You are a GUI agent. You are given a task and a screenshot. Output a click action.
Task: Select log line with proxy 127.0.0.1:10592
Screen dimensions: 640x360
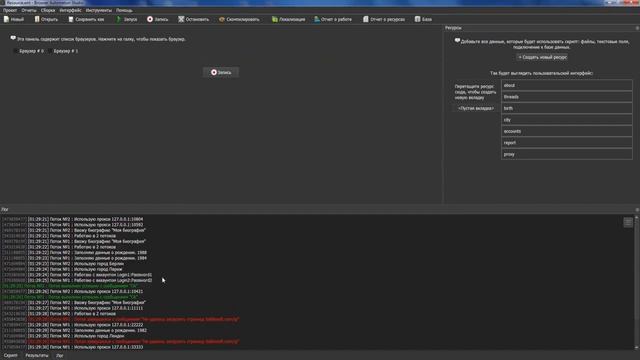[x=73, y=225]
